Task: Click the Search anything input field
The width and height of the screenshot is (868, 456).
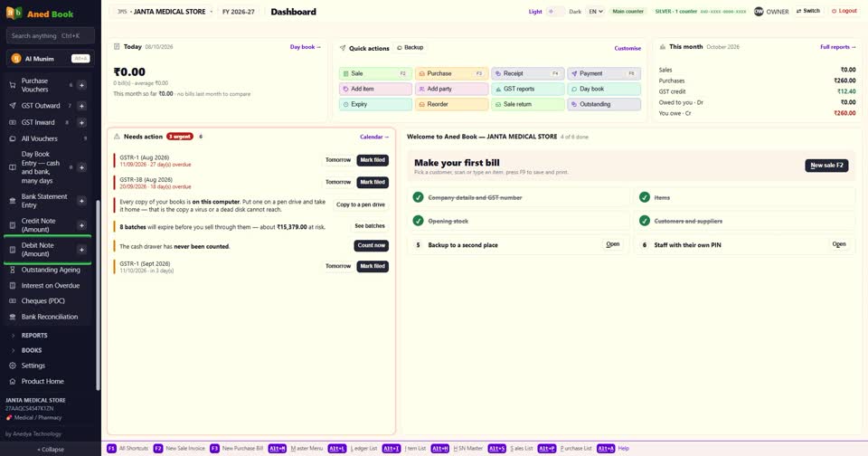Action: [x=51, y=36]
